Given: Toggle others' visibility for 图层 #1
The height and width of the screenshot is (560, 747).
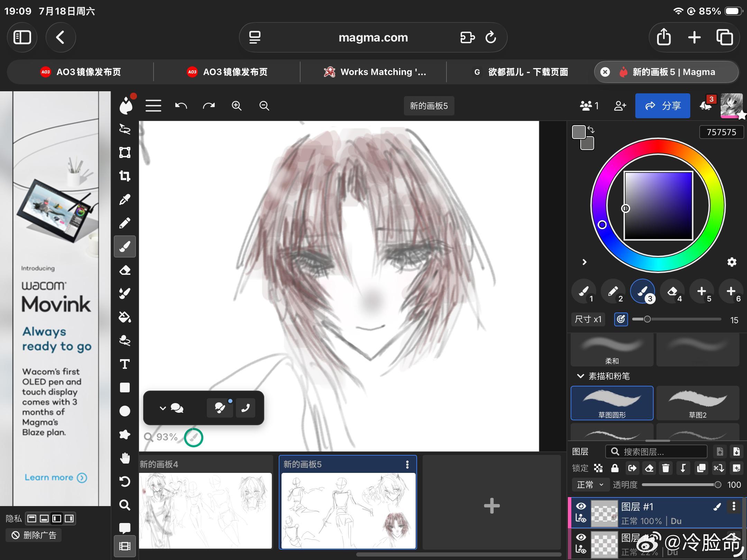Looking at the screenshot, I should pyautogui.click(x=581, y=518).
